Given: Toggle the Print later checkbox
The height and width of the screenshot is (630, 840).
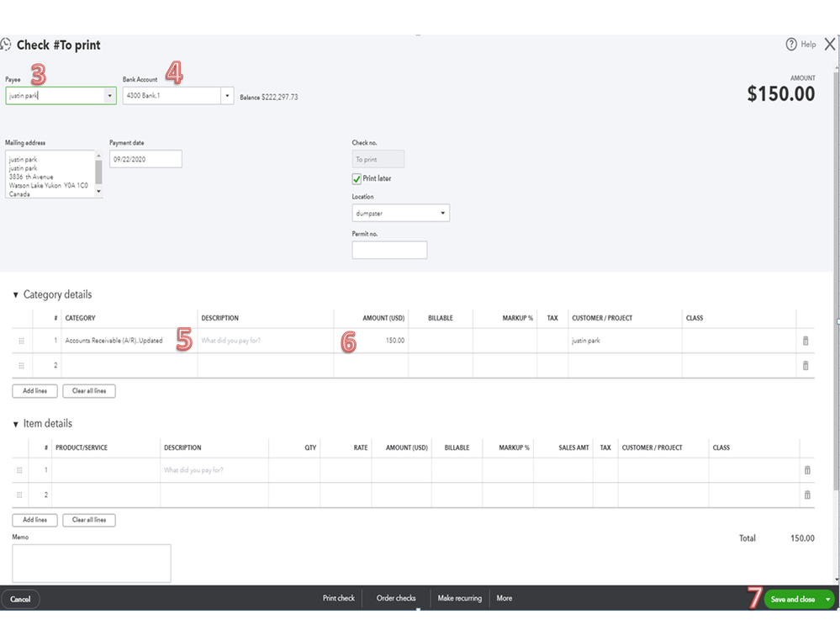Looking at the screenshot, I should pos(357,179).
